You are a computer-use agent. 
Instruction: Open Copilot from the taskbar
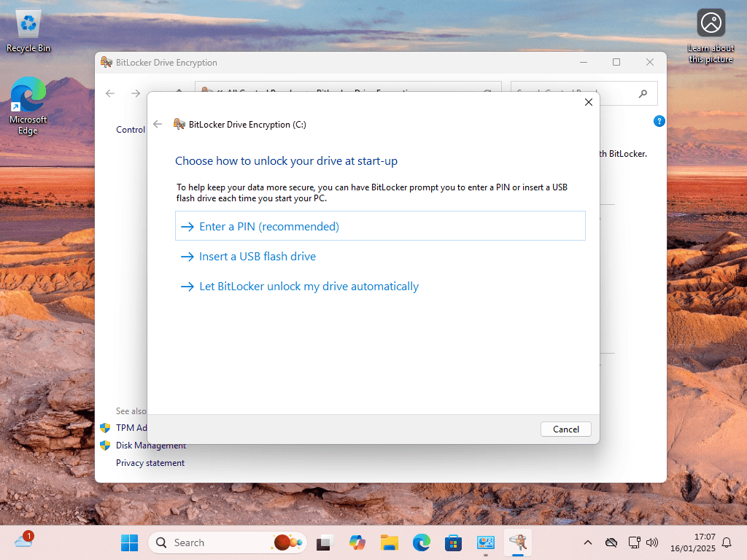tap(357, 542)
